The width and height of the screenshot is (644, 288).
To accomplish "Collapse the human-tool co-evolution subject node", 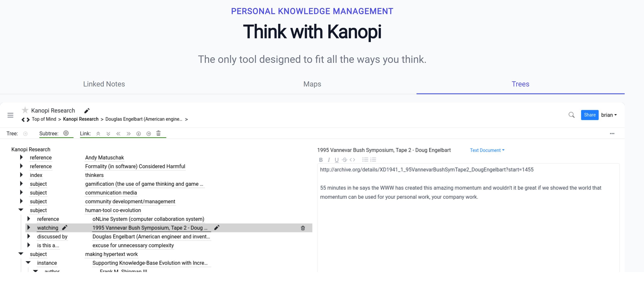I will pos(21,210).
